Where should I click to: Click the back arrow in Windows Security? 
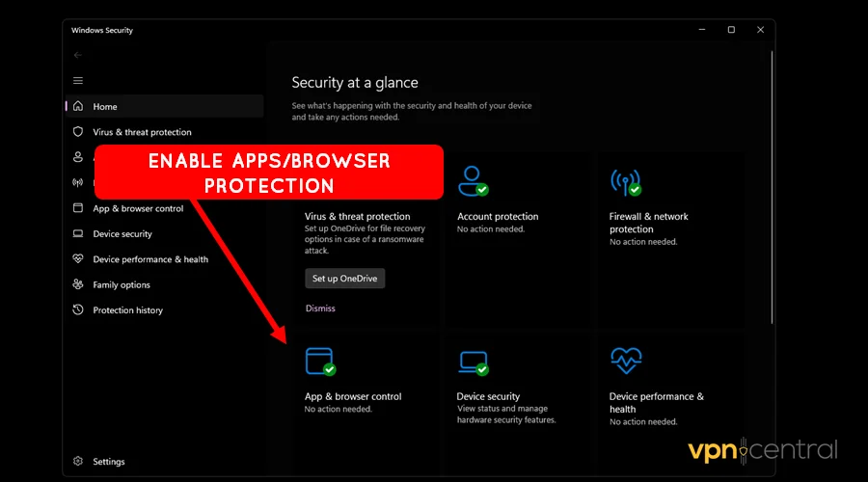point(77,55)
